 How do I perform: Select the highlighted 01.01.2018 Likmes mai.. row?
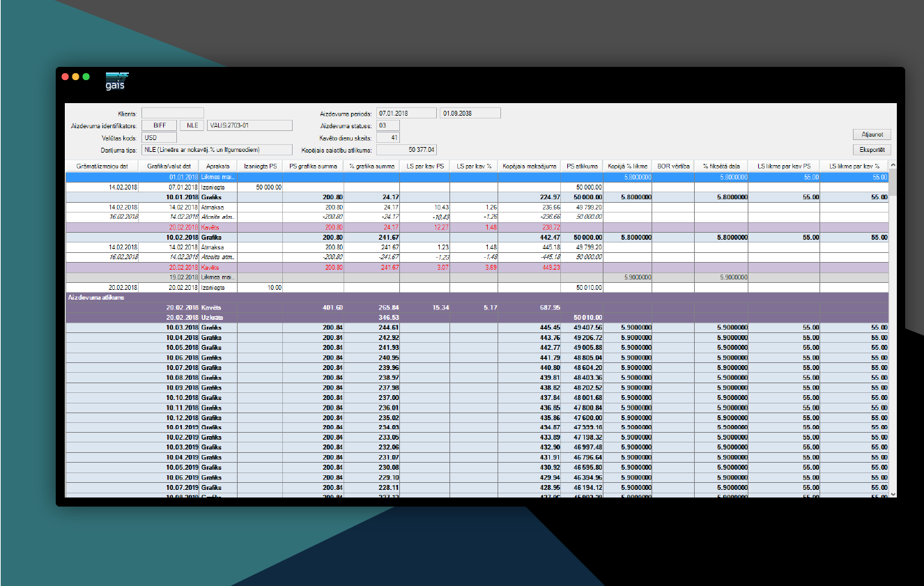[477, 177]
